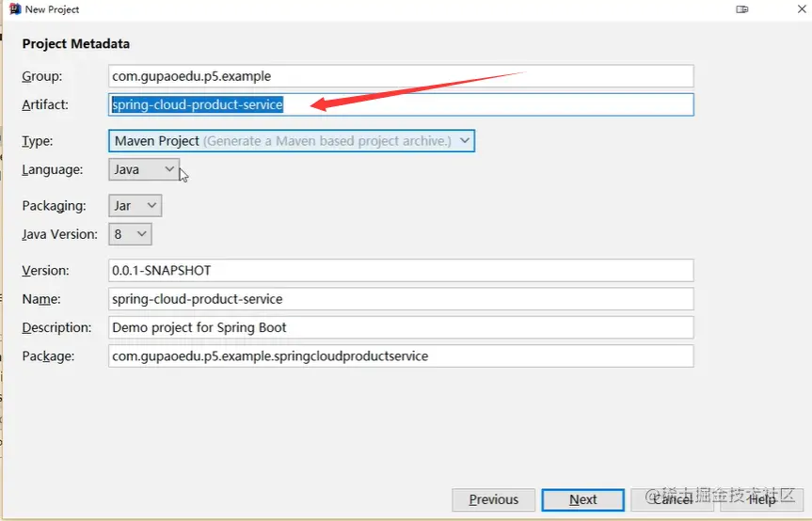Open the Type dropdown showing Maven Project
The width and height of the screenshot is (812, 521).
292,141
